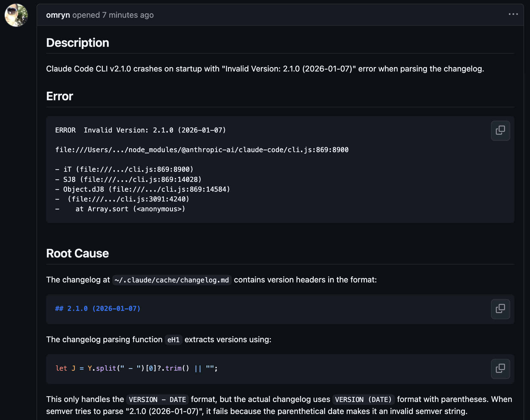
Task: Click the "VERSION - DATE" inline code
Action: 157,400
